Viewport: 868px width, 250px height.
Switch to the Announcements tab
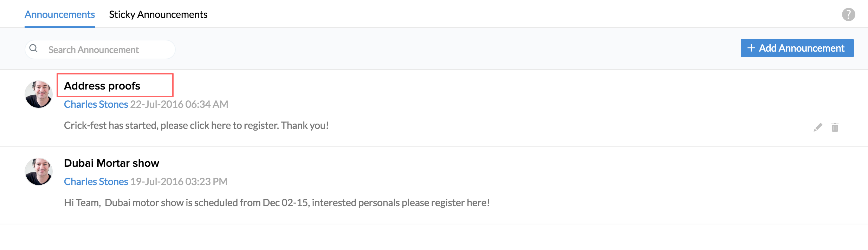coord(59,14)
